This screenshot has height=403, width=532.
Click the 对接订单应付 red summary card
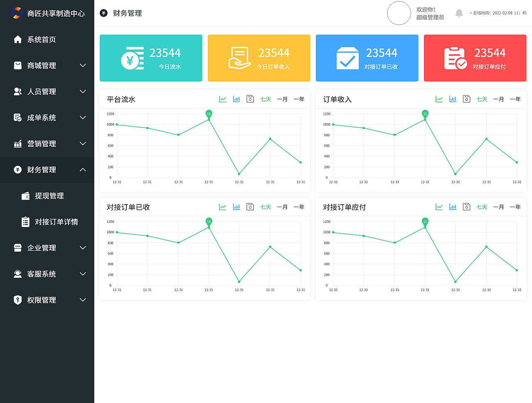(475, 58)
